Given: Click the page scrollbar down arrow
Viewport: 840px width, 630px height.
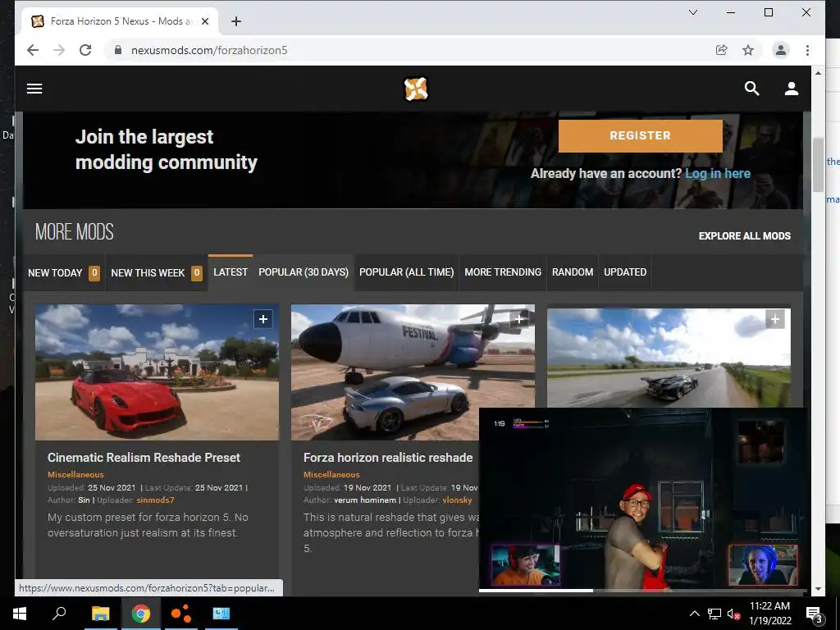Looking at the screenshot, I should click(x=818, y=589).
